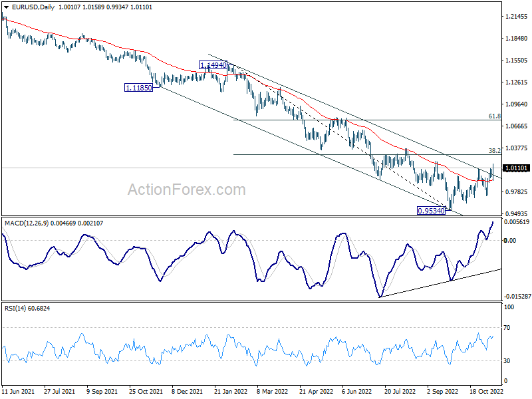This screenshot has width=532, height=399.
Task: Click the EURUSD dropdown triangle icon
Action: point(7,7)
